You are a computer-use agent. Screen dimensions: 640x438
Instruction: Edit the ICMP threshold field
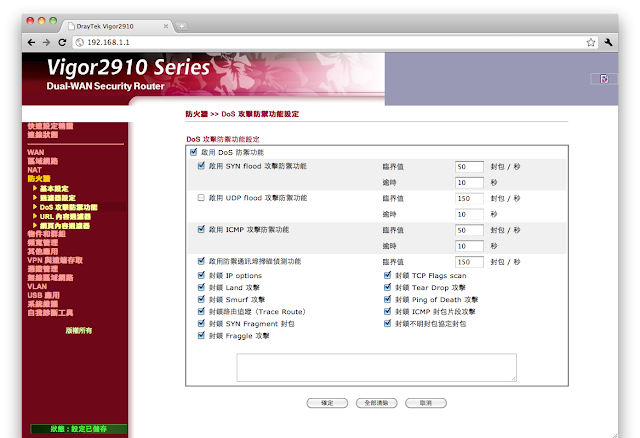pos(469,230)
